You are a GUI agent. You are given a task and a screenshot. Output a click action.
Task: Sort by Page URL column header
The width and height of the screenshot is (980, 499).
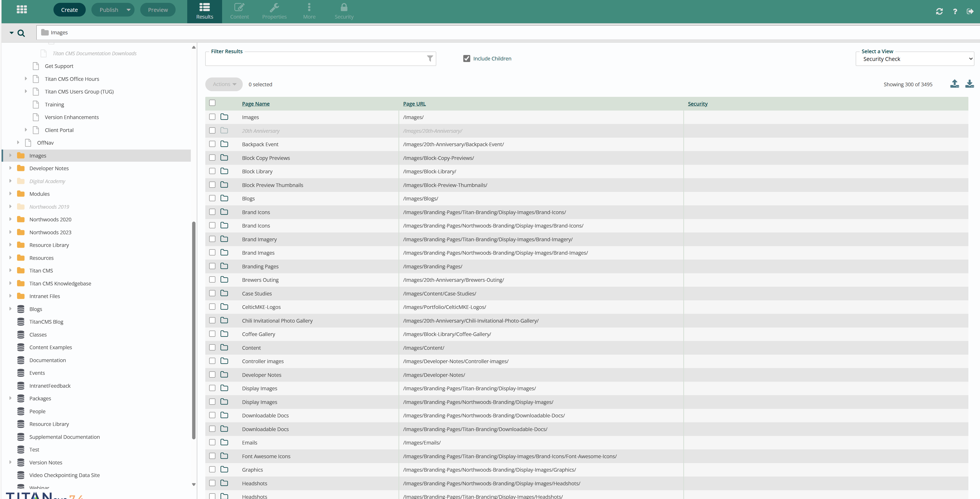click(x=414, y=104)
